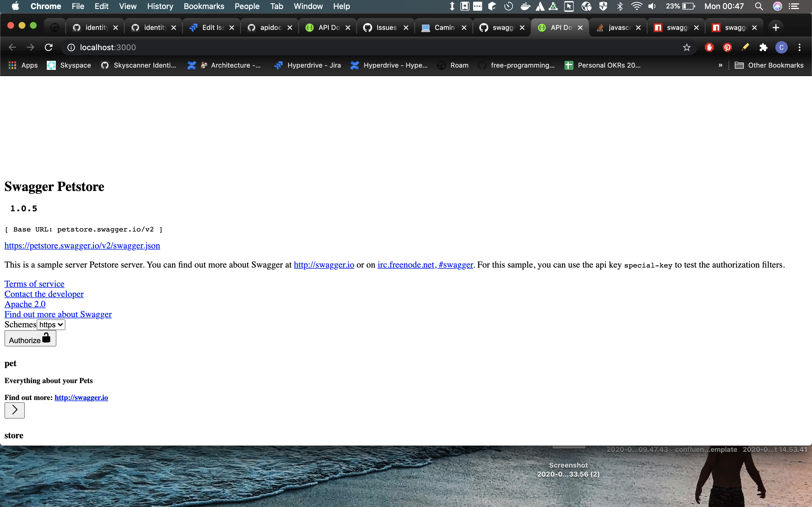Click the Chrome profile avatar C

coord(782,47)
